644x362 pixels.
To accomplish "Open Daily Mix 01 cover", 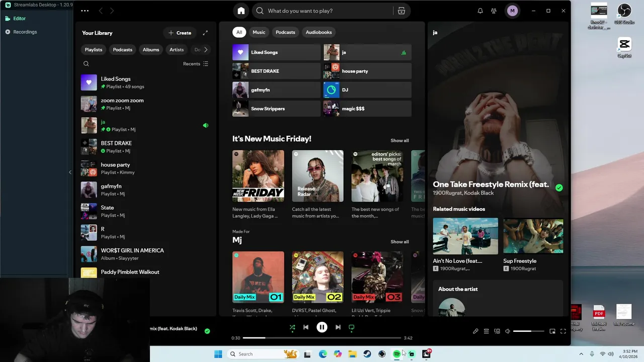I will pos(258,277).
